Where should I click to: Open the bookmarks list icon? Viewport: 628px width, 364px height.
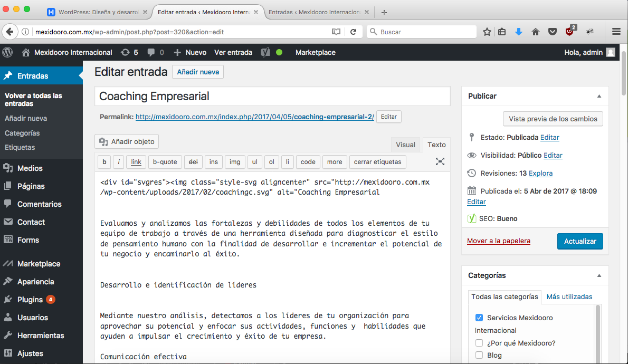tap(502, 32)
